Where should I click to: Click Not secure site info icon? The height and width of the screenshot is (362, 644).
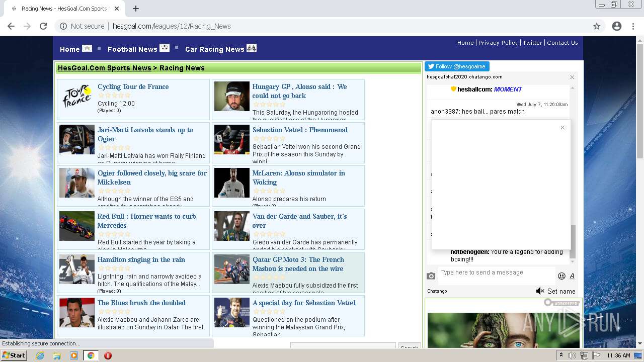[x=63, y=26]
